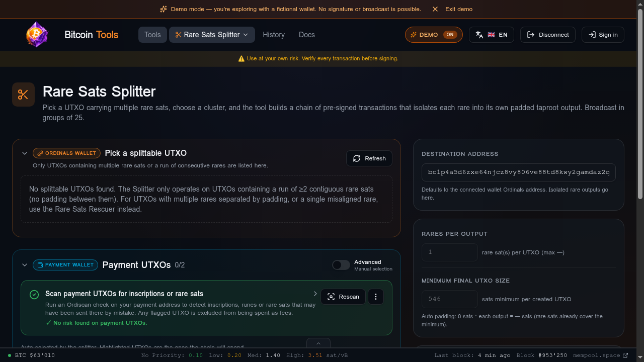The width and height of the screenshot is (644, 362).
Task: Enable Advanced manual selection toggle
Action: click(x=341, y=265)
